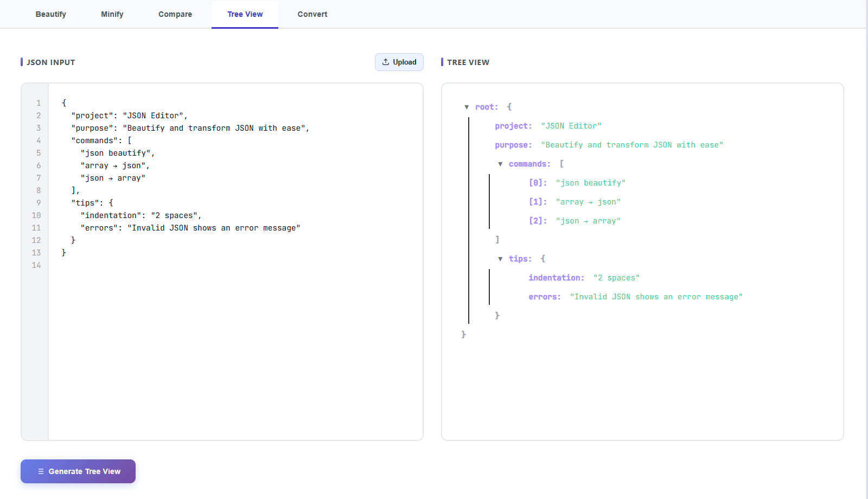Screen dimensions: 868x499
Task: Click the Upload icon on the Upload button
Action: point(386,62)
